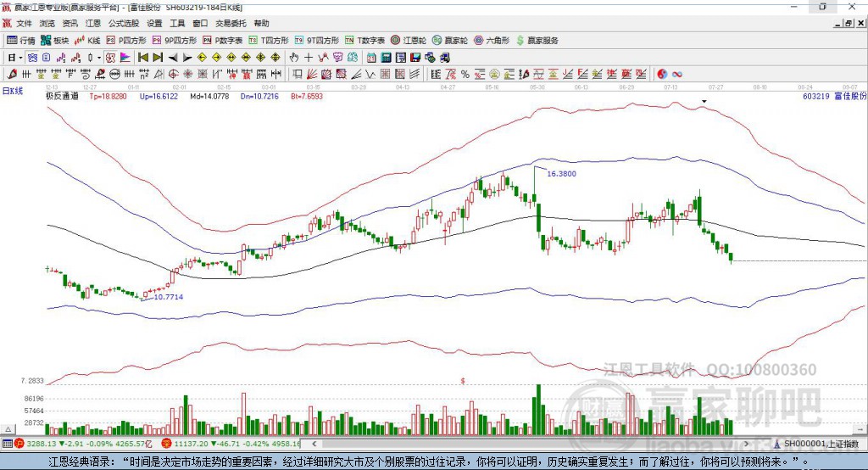
Task: Click the 10.7714 low price label
Action: click(x=169, y=297)
